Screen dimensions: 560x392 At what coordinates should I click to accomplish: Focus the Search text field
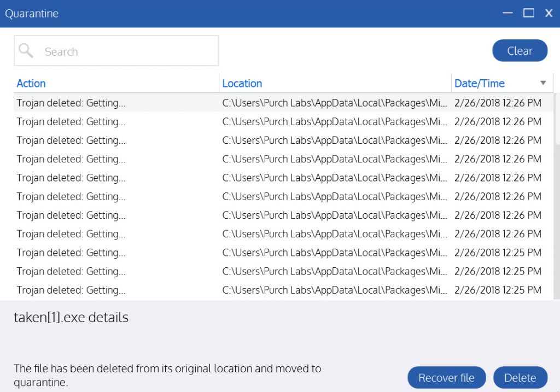[x=126, y=51]
